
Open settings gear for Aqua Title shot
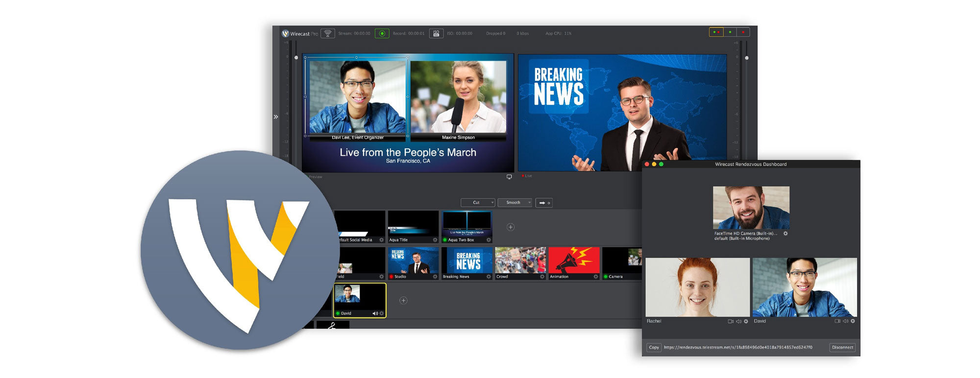click(435, 240)
